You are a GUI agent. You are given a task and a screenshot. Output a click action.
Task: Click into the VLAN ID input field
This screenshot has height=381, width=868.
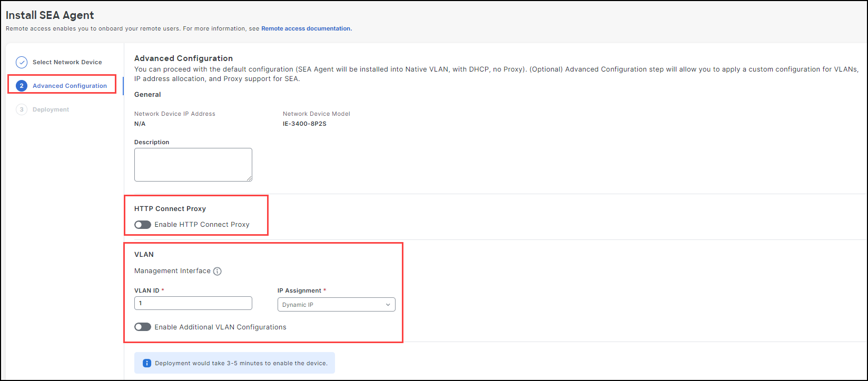(x=193, y=303)
